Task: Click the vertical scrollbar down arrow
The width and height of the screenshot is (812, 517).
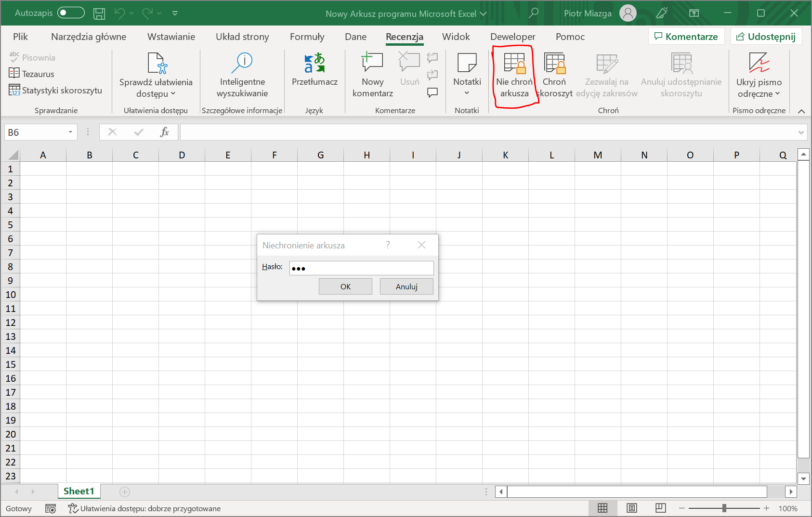Action: [803, 478]
